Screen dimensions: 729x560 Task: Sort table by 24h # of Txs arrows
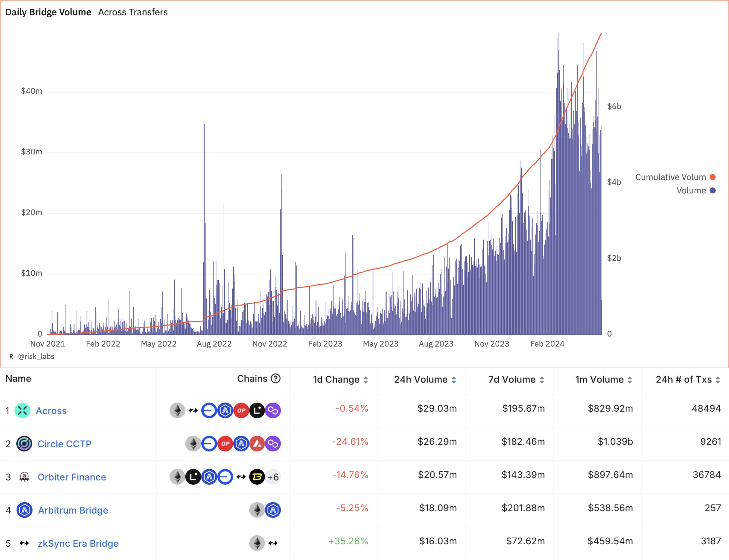click(x=718, y=380)
